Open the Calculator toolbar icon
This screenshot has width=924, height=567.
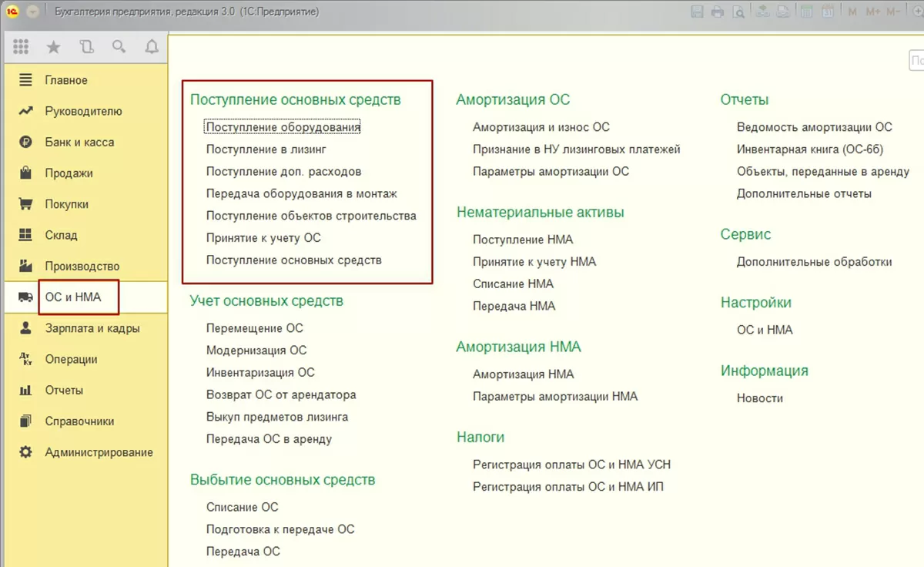tap(807, 12)
